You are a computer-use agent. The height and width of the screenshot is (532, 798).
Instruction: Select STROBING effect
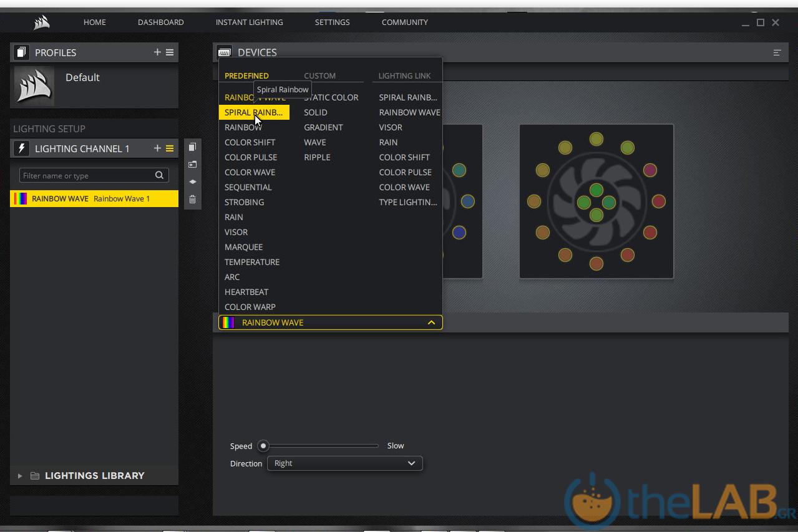pyautogui.click(x=245, y=202)
